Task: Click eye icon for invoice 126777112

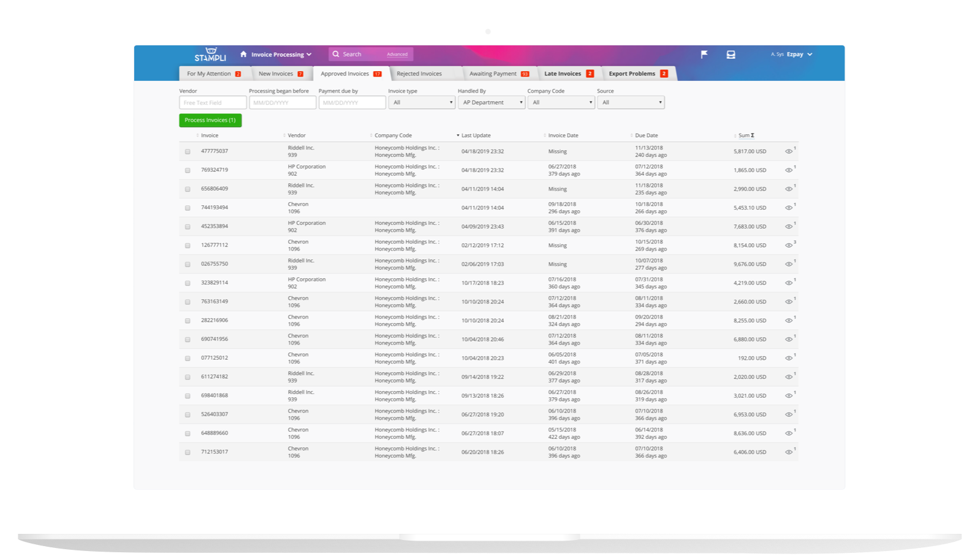Action: 789,245
